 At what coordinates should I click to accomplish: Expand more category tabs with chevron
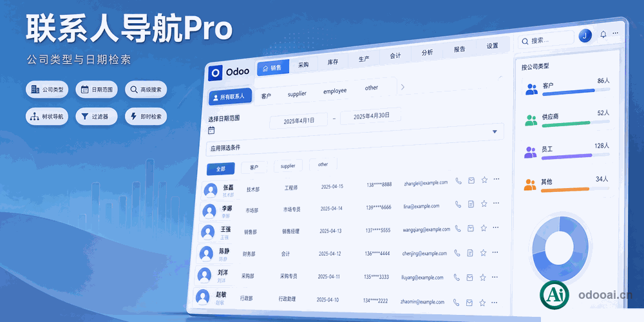tap(402, 87)
